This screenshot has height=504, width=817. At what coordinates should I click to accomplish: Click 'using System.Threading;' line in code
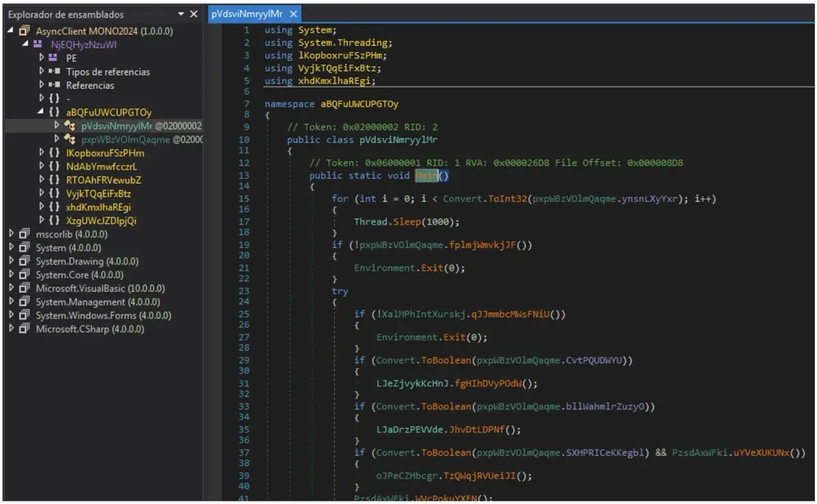click(327, 43)
